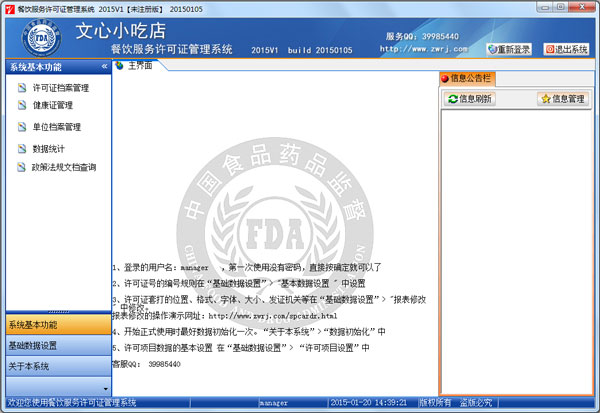This screenshot has height=413, width=600.
Task: Click the globe icon on 主界面 tab
Action: 120,65
